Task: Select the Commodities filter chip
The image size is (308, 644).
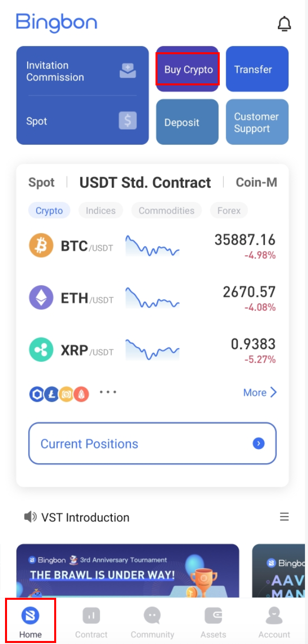Action: pyautogui.click(x=166, y=210)
